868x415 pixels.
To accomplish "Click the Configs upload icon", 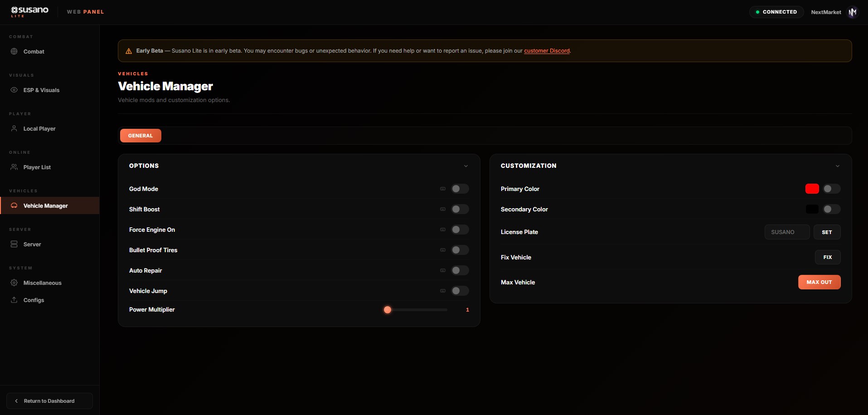I will pos(14,300).
